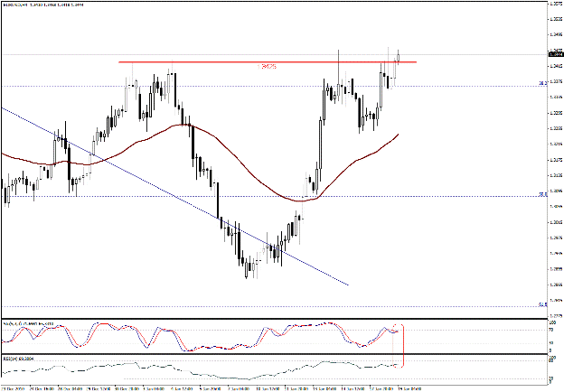Click the most recent candlestick on the chart
The height and width of the screenshot is (392, 564).
398,56
